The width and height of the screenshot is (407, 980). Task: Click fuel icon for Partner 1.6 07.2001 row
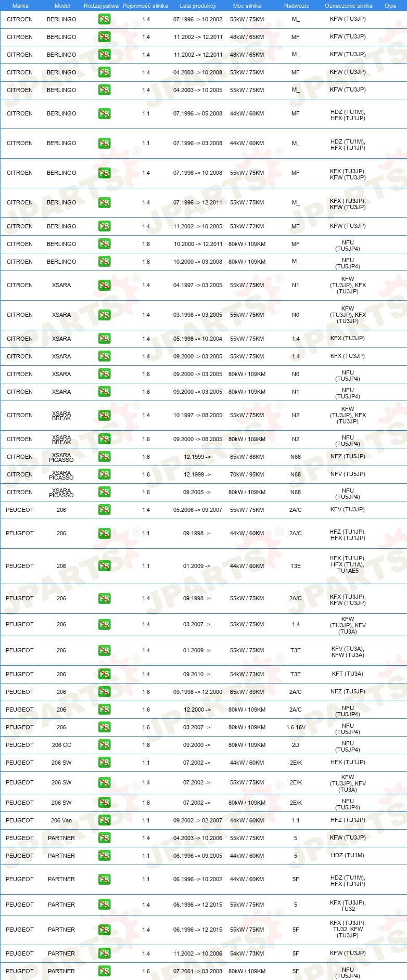[x=104, y=971]
